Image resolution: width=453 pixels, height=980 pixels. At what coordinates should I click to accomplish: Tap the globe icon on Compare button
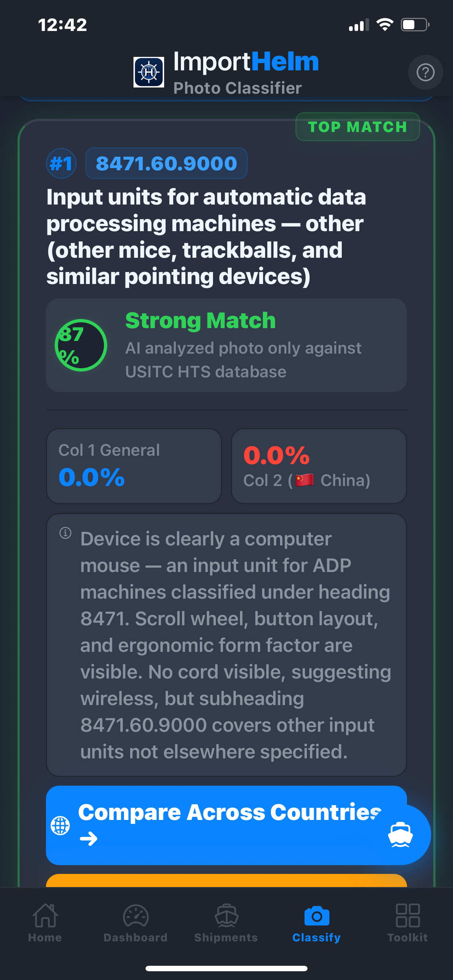[60, 825]
